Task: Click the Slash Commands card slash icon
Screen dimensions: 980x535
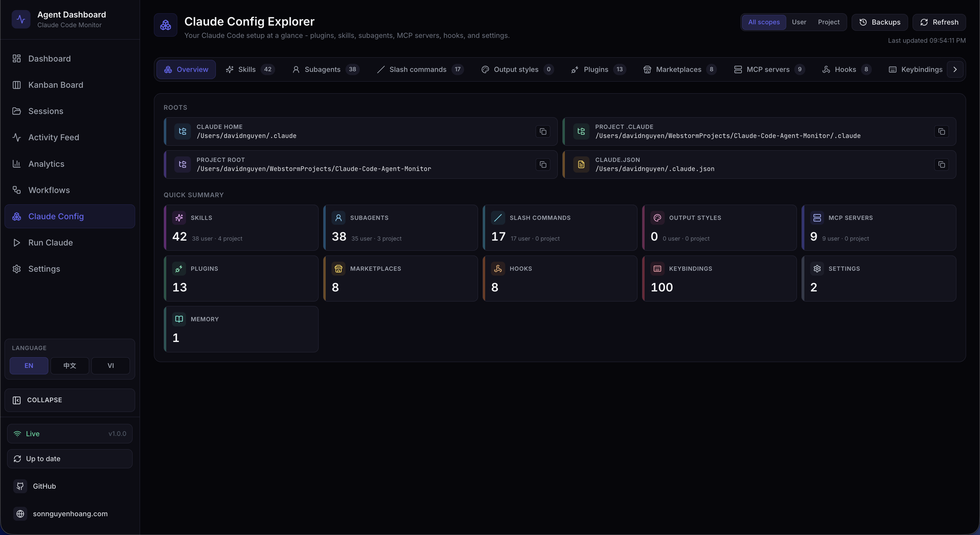Action: [x=498, y=218]
